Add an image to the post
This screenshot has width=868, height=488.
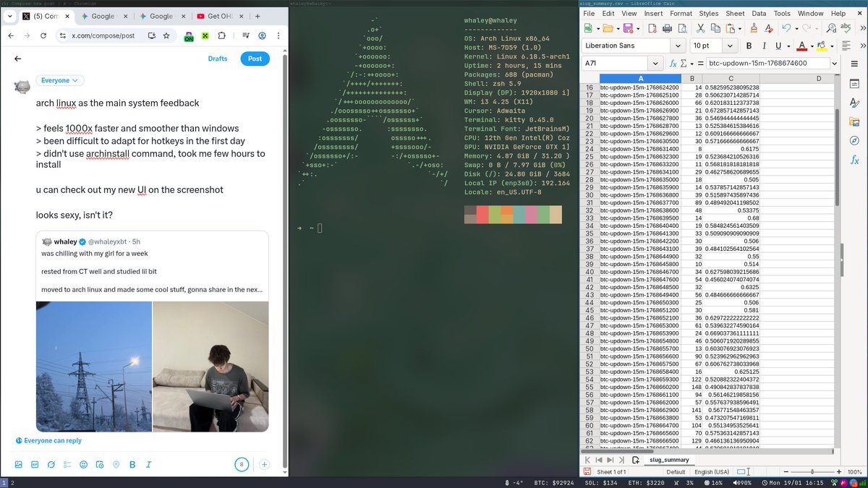click(19, 465)
